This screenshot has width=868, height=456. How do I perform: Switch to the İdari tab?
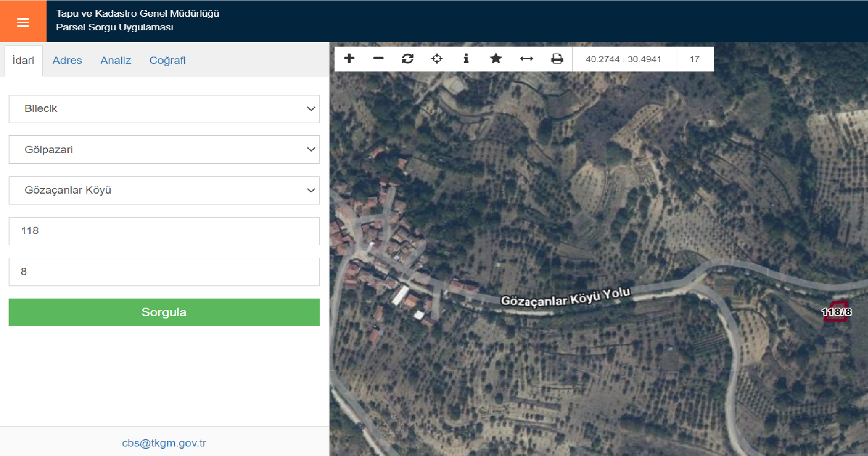24,61
